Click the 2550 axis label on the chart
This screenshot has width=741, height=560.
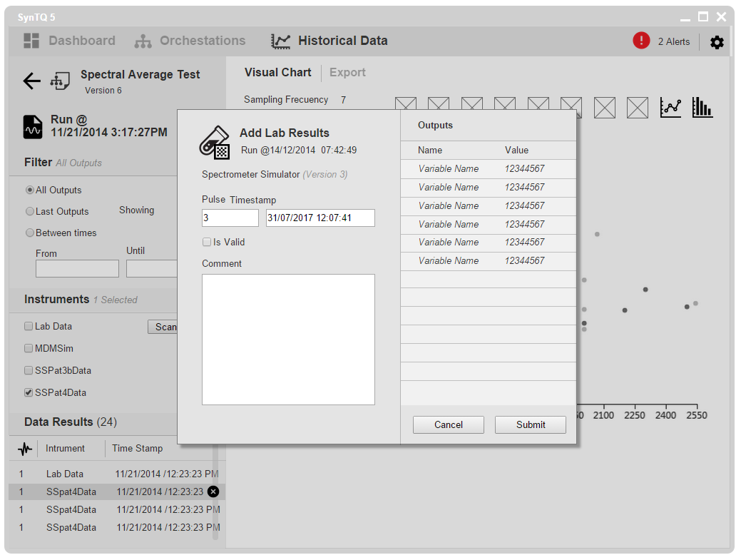pyautogui.click(x=697, y=415)
